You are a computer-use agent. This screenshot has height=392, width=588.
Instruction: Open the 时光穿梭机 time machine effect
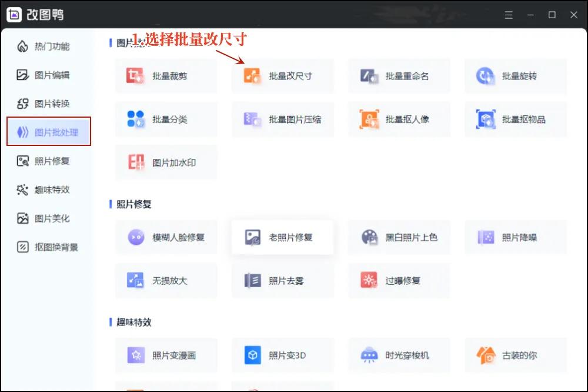pyautogui.click(x=399, y=355)
